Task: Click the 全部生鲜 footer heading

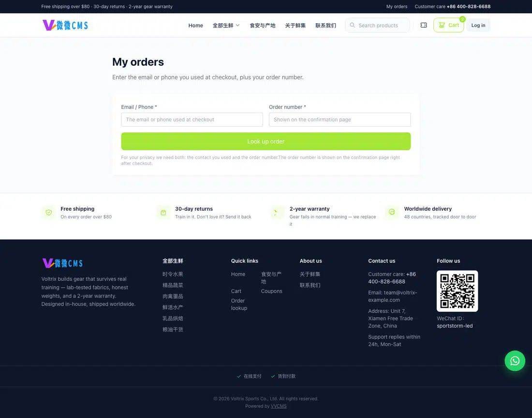Action: click(x=173, y=261)
